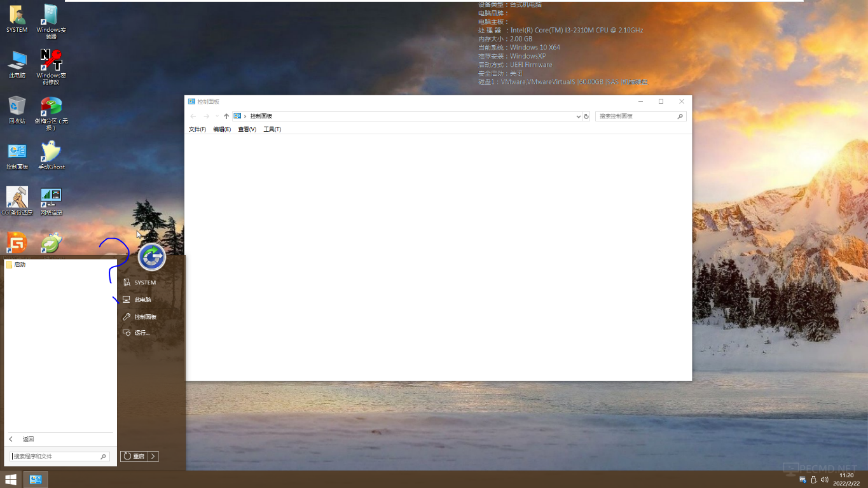Select the 此电脑 desktop icon
The height and width of the screenshot is (488, 868).
(17, 65)
